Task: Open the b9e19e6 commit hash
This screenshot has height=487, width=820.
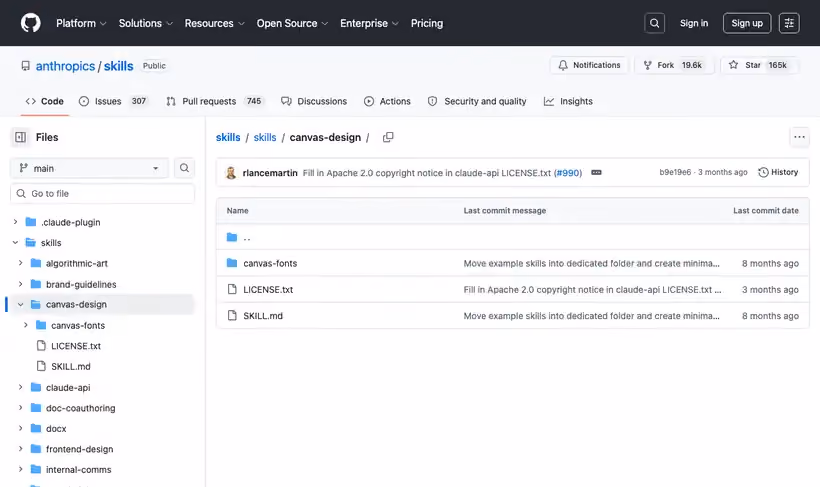Action: point(675,172)
